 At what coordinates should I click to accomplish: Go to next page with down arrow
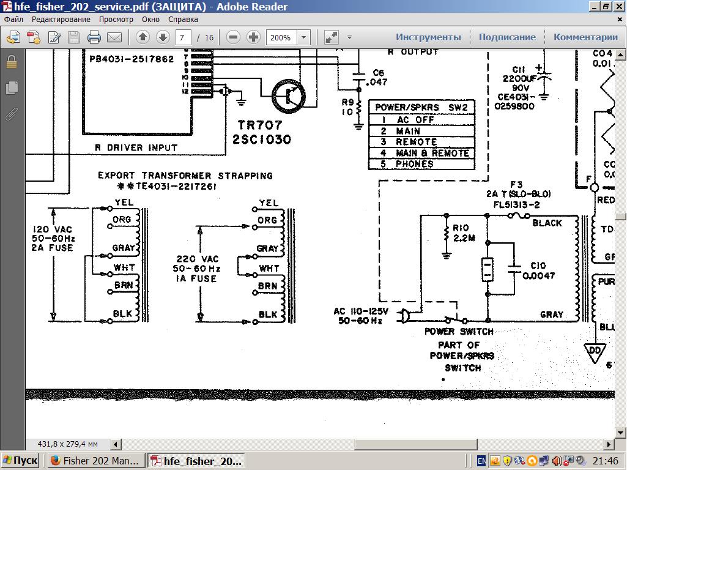(x=163, y=37)
